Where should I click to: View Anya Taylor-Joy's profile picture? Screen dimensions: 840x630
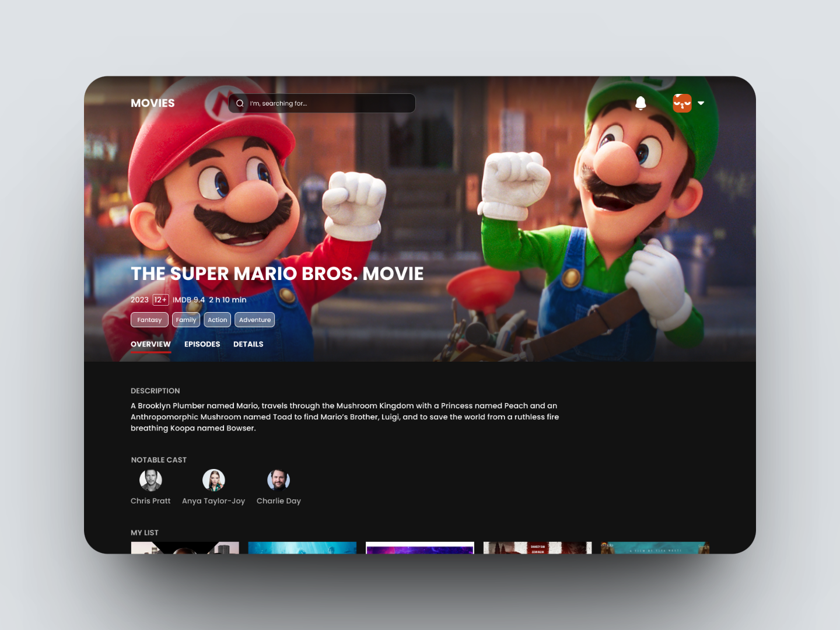pos(213,480)
